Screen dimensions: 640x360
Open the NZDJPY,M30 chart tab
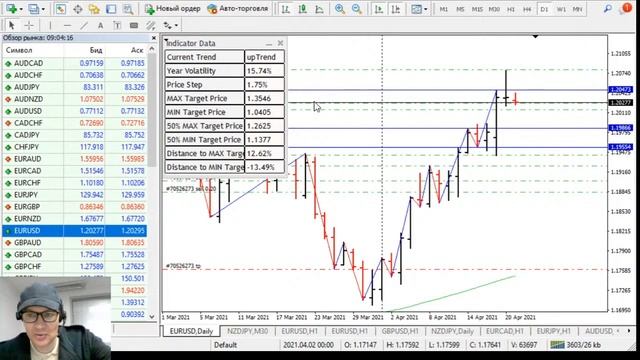[247, 331]
